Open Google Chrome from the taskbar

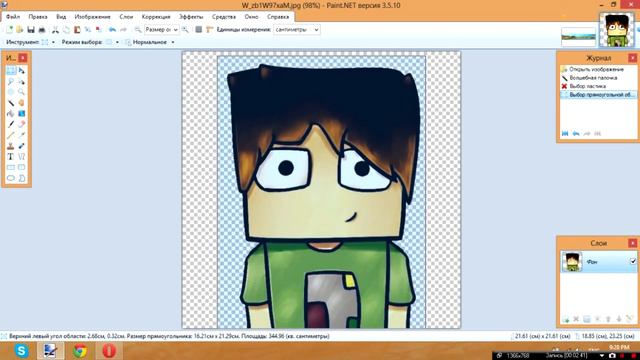click(x=80, y=351)
